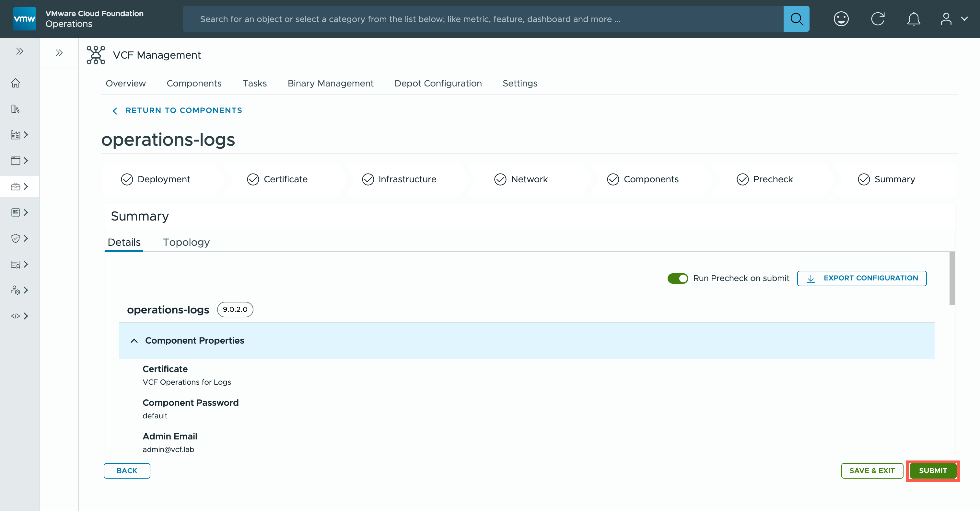Expand the main navigation sidebar

click(19, 51)
